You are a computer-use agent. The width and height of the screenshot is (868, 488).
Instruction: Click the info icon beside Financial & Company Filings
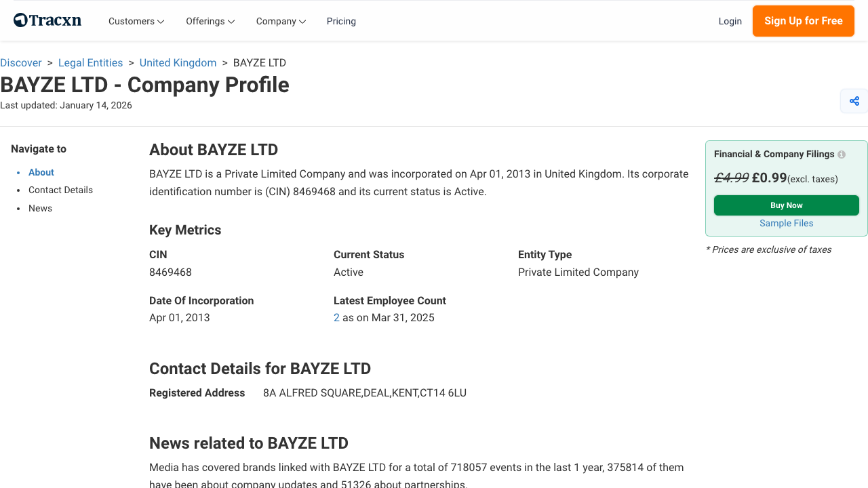point(841,154)
